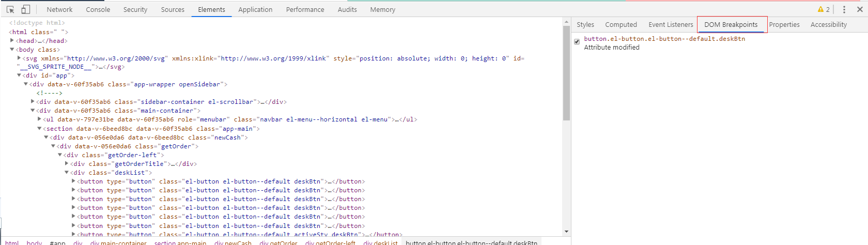
Task: Switch to the Network tab
Action: pos(59,9)
